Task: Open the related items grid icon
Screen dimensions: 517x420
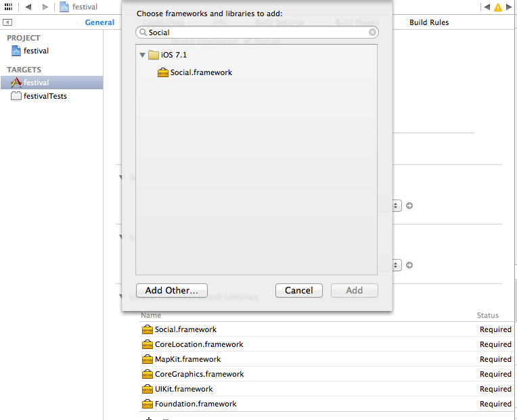Action: (8, 7)
